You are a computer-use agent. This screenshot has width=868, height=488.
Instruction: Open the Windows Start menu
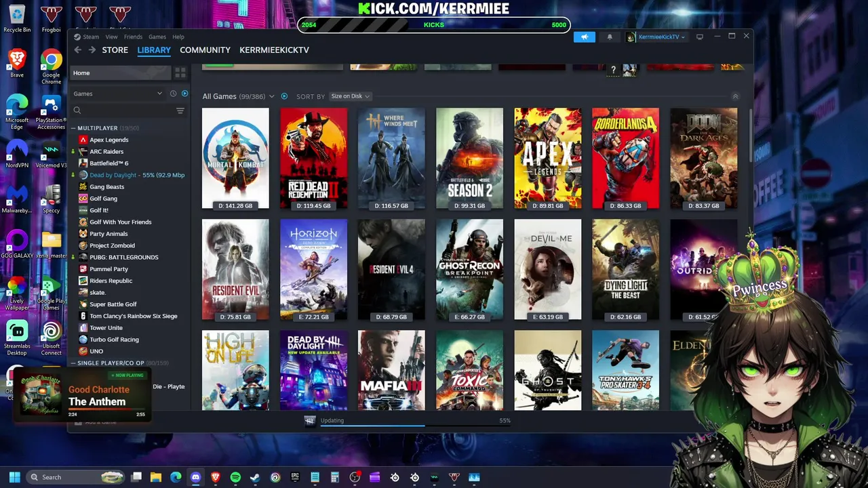point(14,477)
